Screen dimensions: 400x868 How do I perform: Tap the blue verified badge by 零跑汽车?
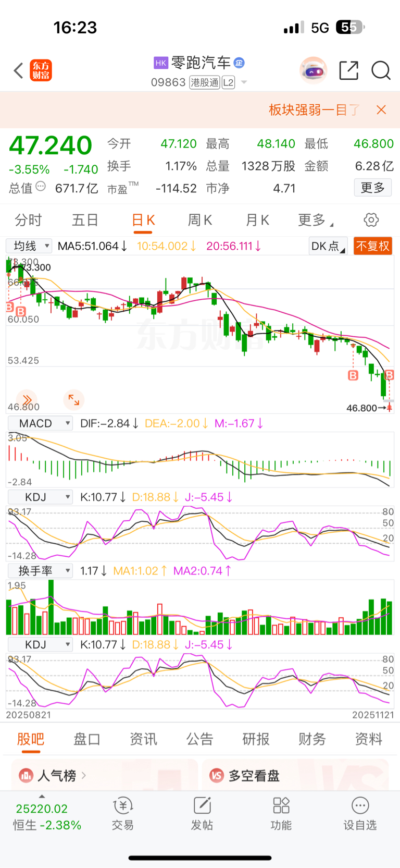tap(239, 63)
